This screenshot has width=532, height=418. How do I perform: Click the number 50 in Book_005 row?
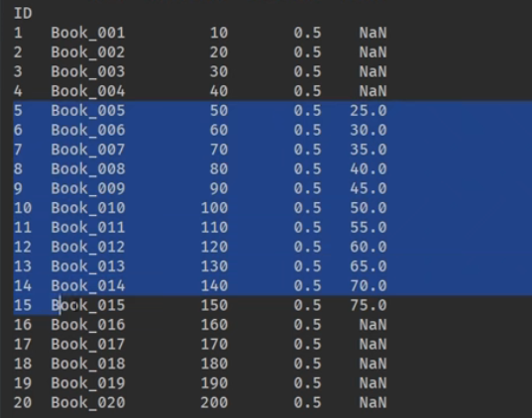pos(219,111)
